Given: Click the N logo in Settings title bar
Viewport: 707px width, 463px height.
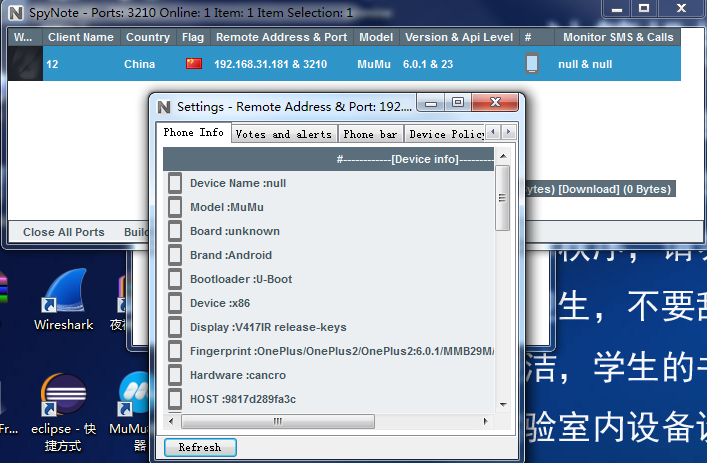Looking at the screenshot, I should click(164, 107).
